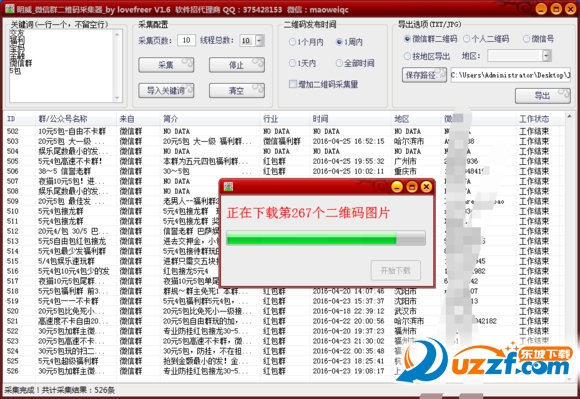Sort by the 群/公众号名称 column header
Viewport: 580px width, 399px height.
tap(77, 119)
